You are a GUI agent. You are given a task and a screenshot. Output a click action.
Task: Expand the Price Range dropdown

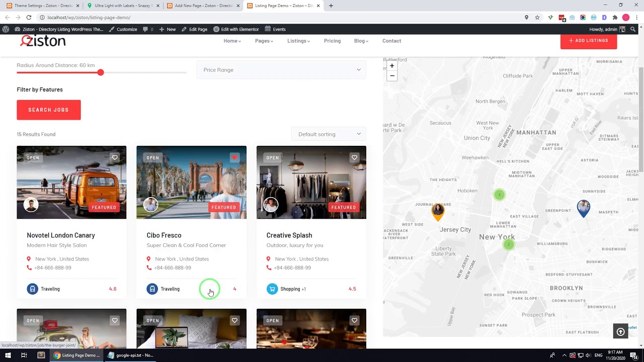click(x=281, y=70)
